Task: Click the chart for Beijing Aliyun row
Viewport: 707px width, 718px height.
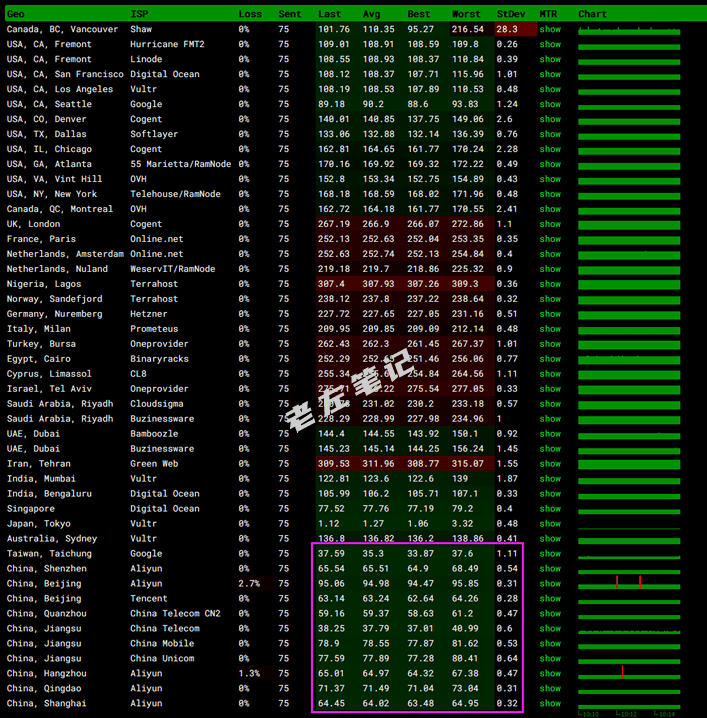Action: click(629, 583)
